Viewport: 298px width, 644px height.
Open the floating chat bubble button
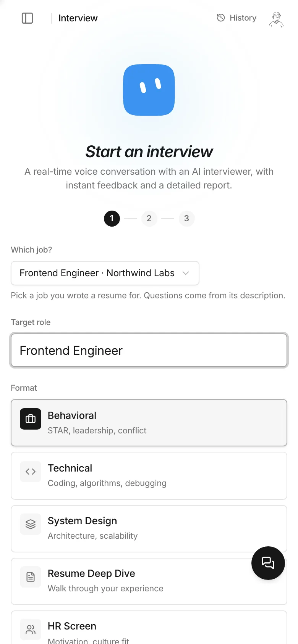point(268,563)
